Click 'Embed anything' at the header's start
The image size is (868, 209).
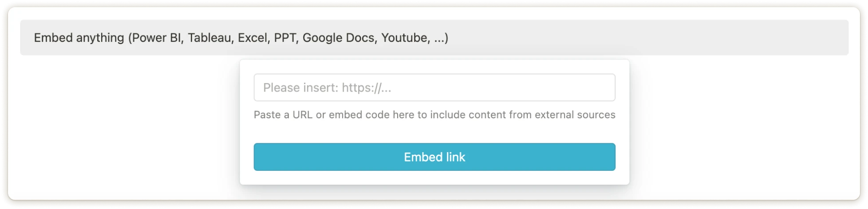point(79,38)
